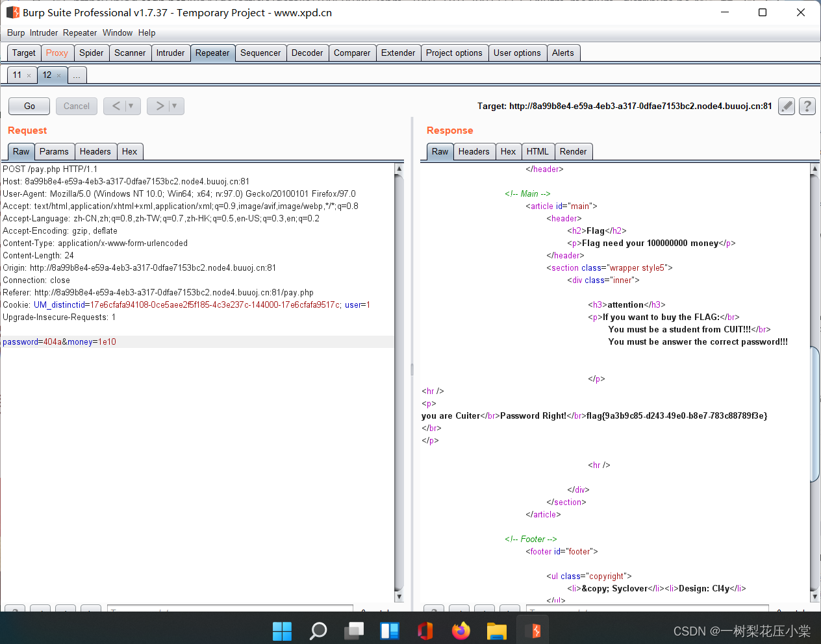Close Repeater tab 11 with its x
Image resolution: width=821 pixels, height=644 pixels.
coord(29,75)
